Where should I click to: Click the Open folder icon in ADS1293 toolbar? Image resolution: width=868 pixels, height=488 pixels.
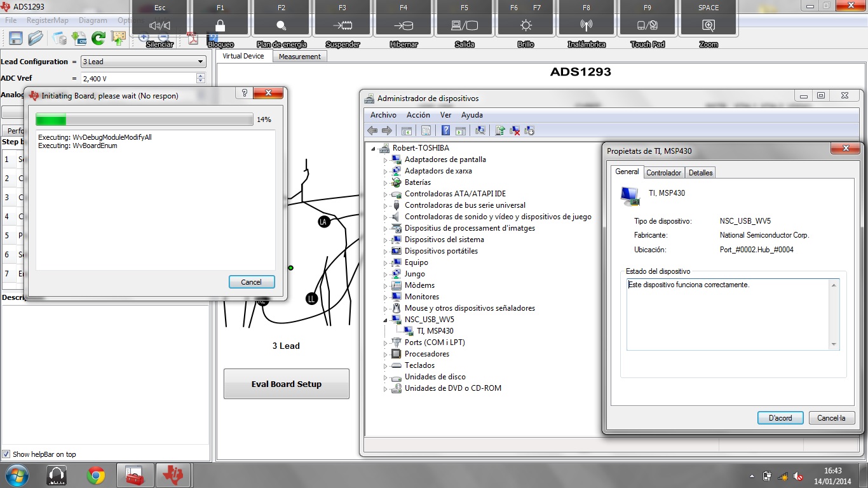click(x=36, y=38)
